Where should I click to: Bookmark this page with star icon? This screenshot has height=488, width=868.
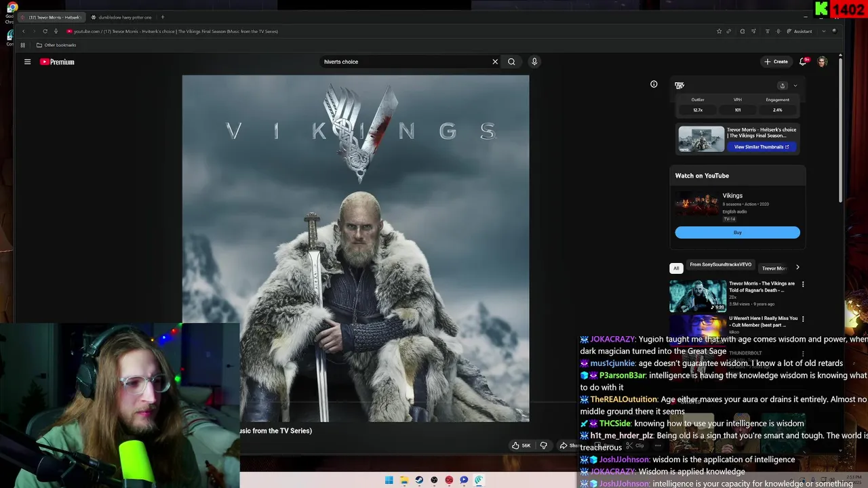click(x=719, y=31)
